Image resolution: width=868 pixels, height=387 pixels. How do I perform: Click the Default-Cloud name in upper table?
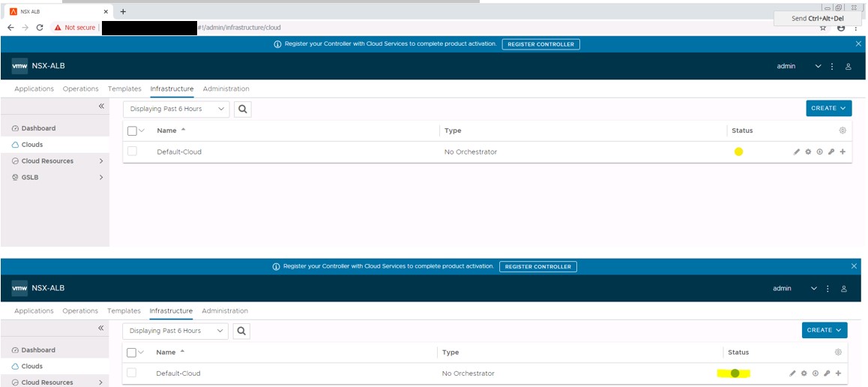tap(179, 151)
